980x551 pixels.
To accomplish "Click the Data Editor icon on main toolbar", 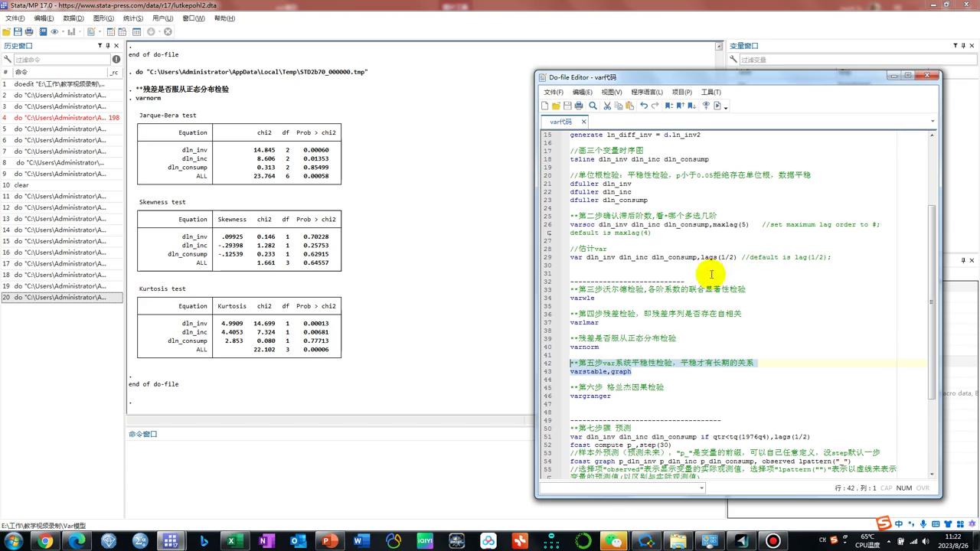I will click(x=109, y=31).
